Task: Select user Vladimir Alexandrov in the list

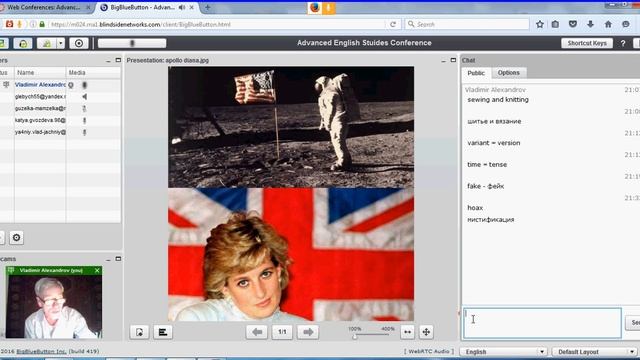Action: pyautogui.click(x=40, y=85)
